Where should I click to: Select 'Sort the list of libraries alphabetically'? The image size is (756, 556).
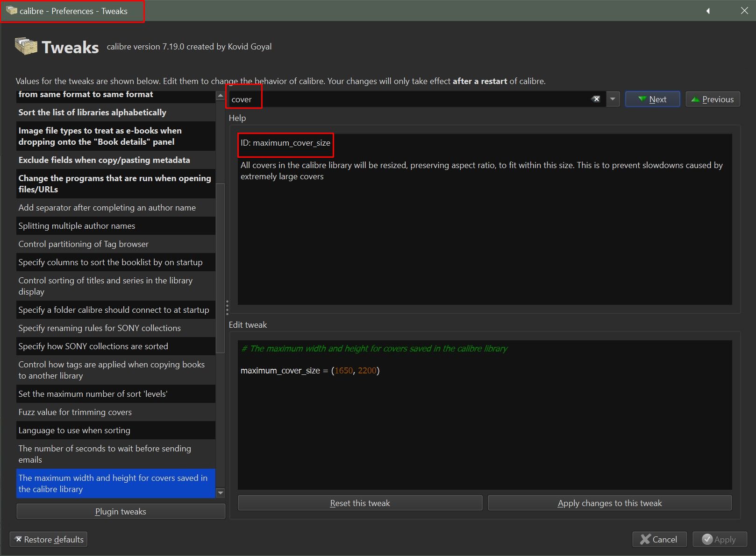(x=116, y=113)
